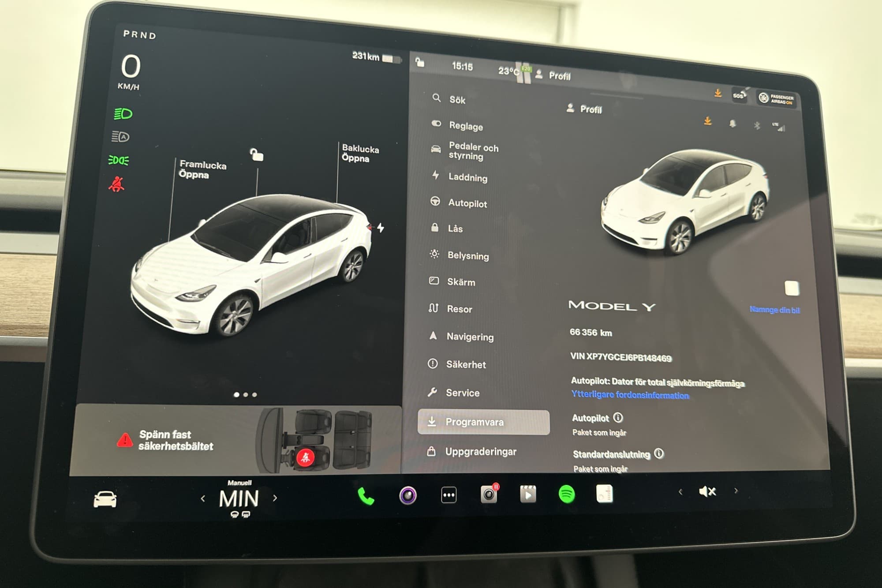
Task: Open the Laddning menu
Action: point(459,176)
